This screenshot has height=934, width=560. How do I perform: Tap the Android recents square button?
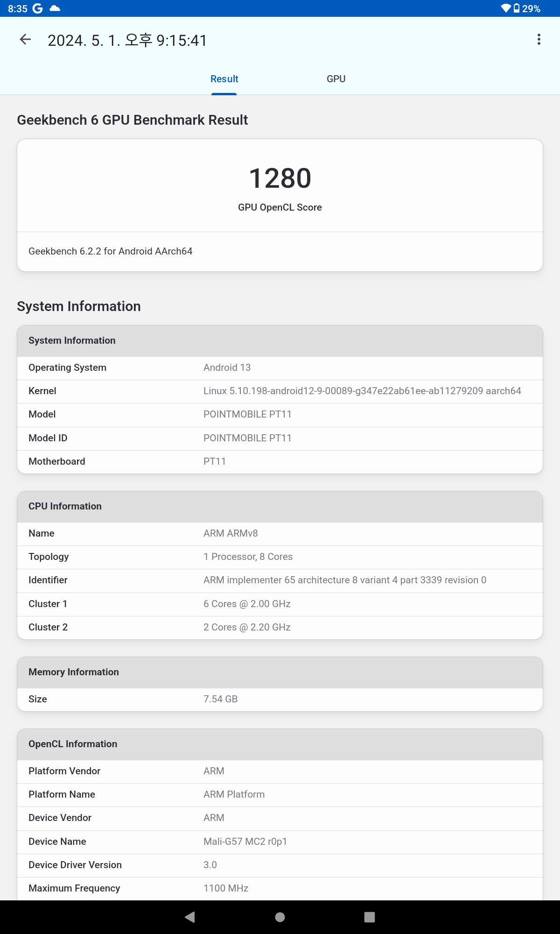click(x=370, y=917)
